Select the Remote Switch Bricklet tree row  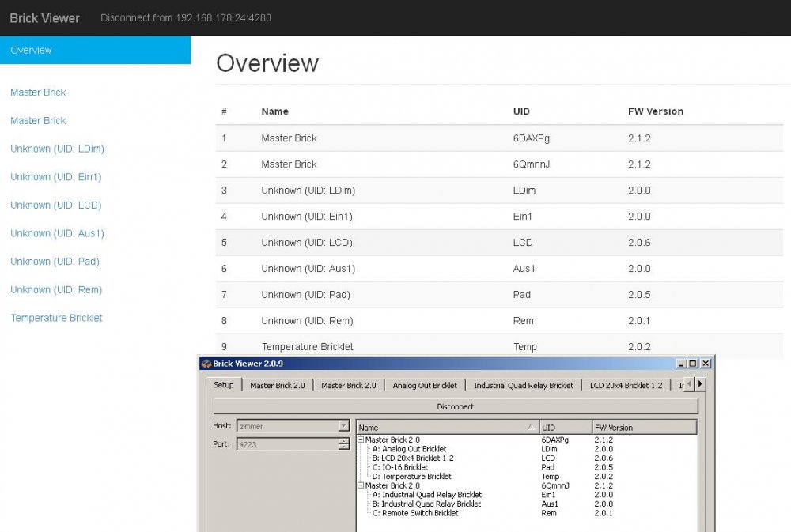419,513
